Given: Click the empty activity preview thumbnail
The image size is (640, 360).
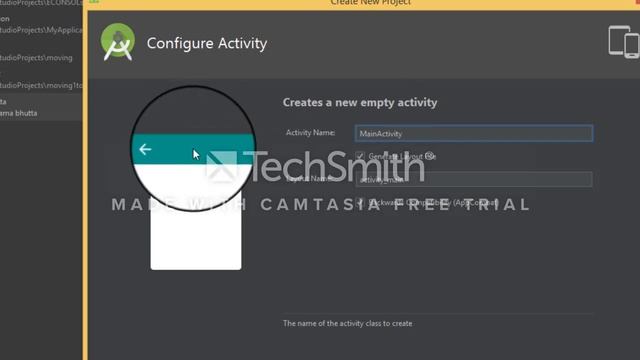Looking at the screenshot, I should (193, 178).
